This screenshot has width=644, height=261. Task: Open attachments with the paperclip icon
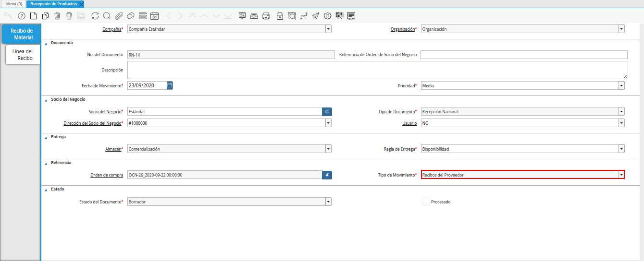pyautogui.click(x=119, y=16)
